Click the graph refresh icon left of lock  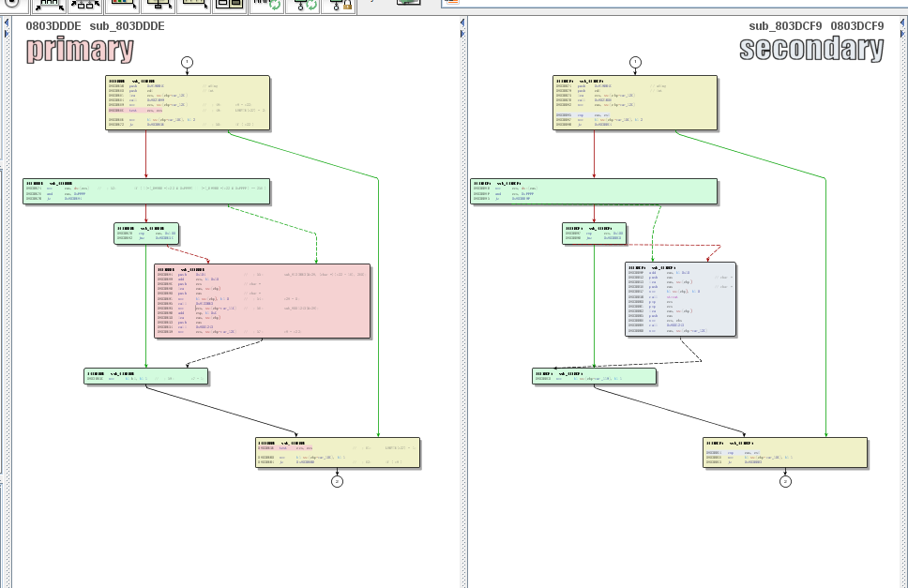(303, 5)
